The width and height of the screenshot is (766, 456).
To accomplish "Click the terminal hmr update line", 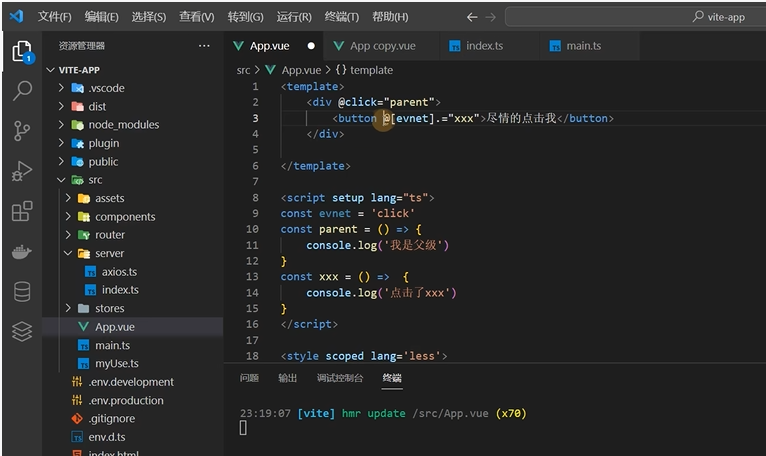I will click(383, 413).
